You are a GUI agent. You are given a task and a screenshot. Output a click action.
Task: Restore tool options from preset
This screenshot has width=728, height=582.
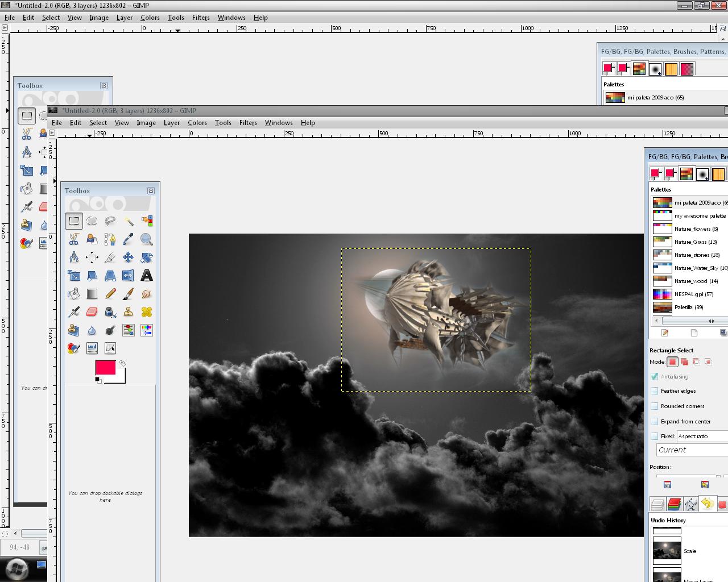click(x=705, y=485)
